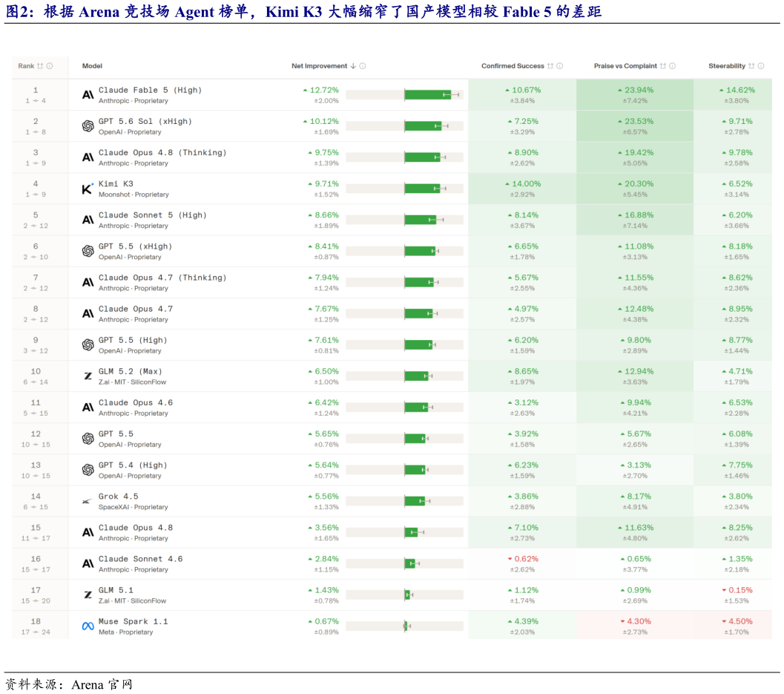Select Kimi K3 Confirmed Success 14.00%
784x694 pixels.
click(x=522, y=184)
